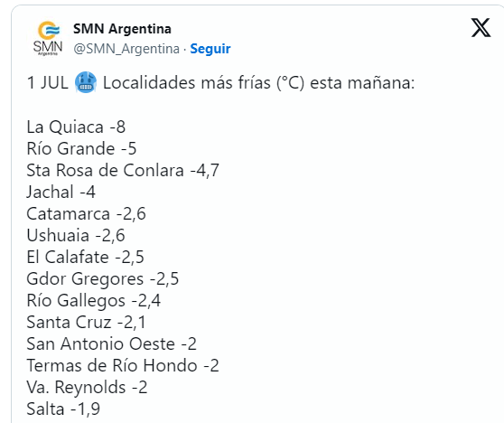Click the Santa Cruz -2,1 entry
Screen dimensions: 504x423
(x=86, y=323)
